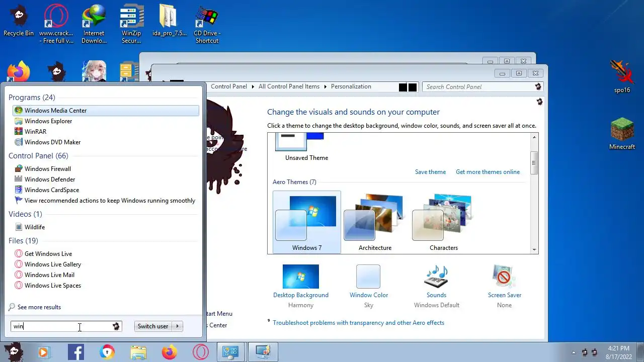Show hidden system tray icons
The width and height of the screenshot is (644, 362).
(574, 352)
